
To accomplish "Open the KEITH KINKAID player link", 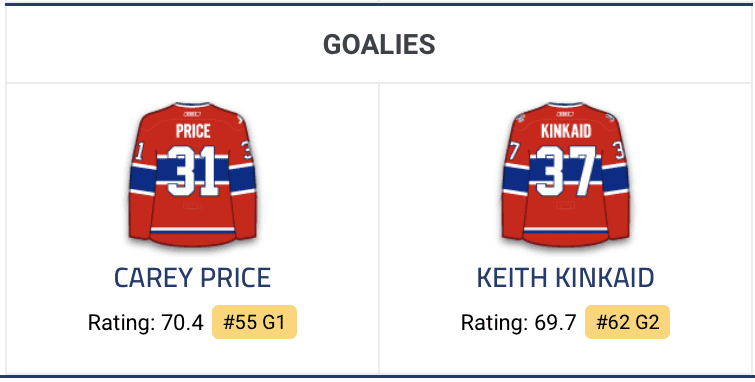I will click(565, 277).
